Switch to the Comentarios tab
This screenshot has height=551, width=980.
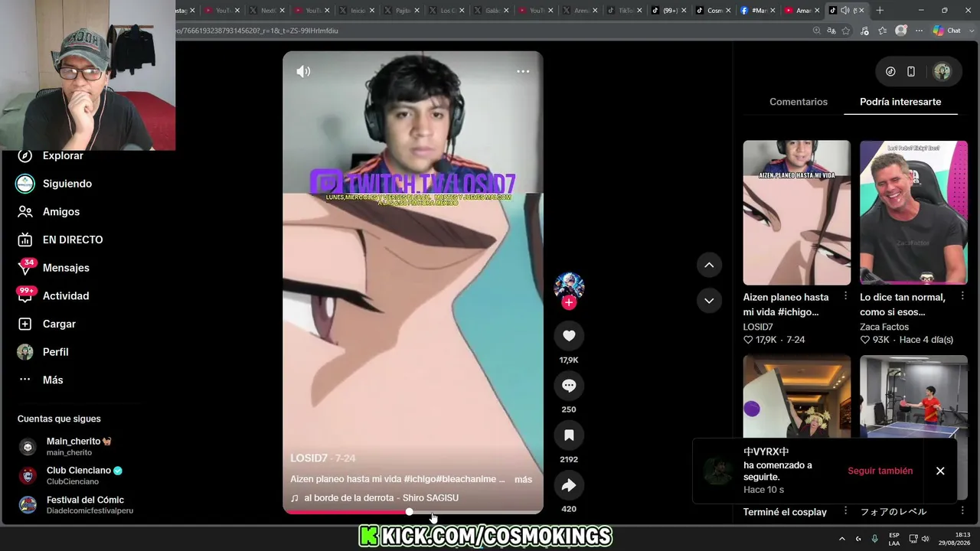pyautogui.click(x=799, y=102)
